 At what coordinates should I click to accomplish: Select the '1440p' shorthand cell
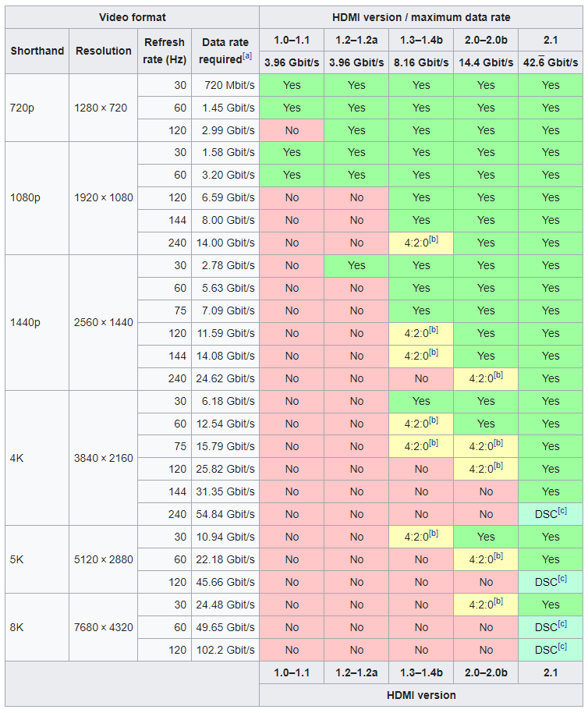pos(37,322)
